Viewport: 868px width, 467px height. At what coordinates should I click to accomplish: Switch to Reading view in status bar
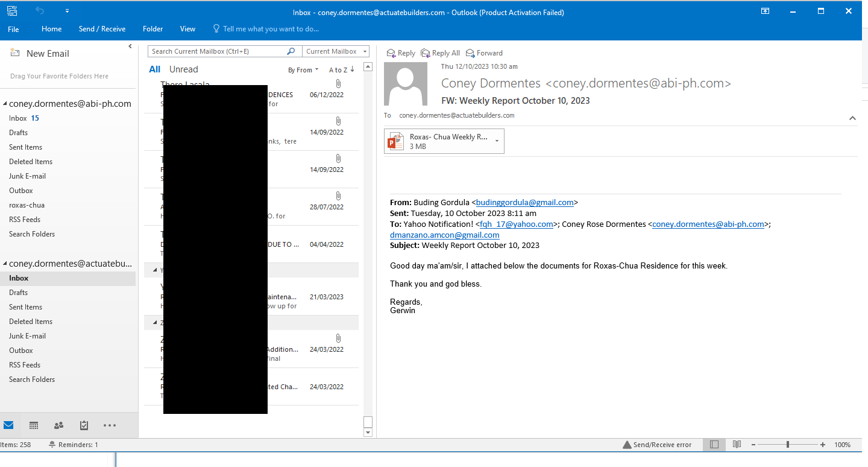click(x=737, y=445)
